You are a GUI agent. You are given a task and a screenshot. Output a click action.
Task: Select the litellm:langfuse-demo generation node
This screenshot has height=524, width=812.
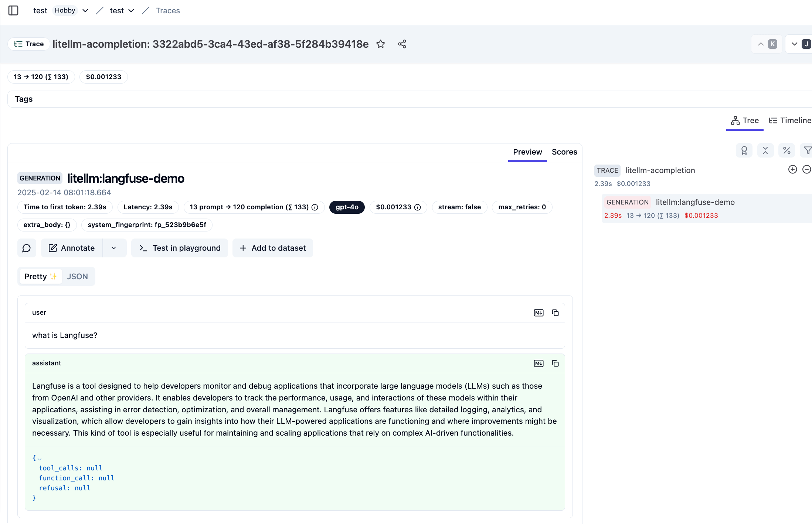(695, 202)
